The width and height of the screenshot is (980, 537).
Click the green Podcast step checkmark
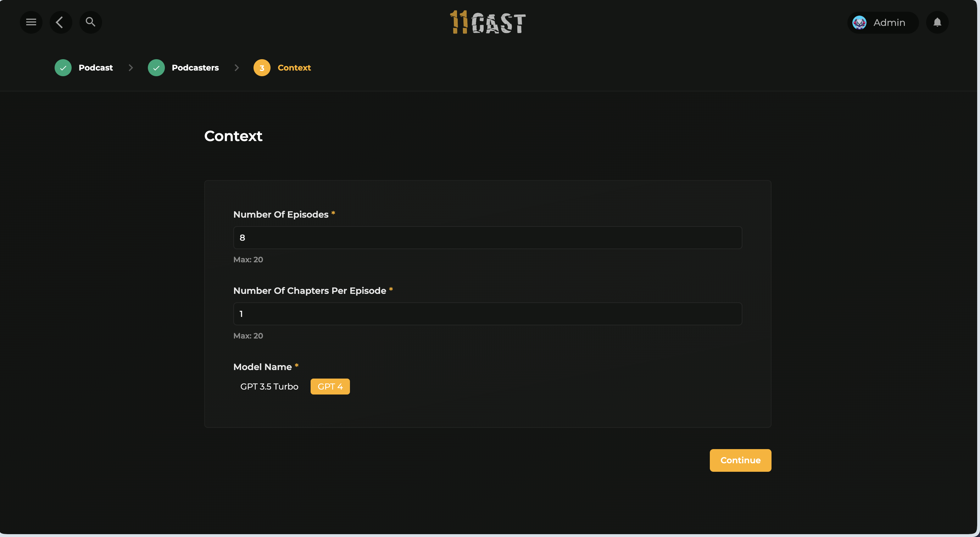pos(63,68)
